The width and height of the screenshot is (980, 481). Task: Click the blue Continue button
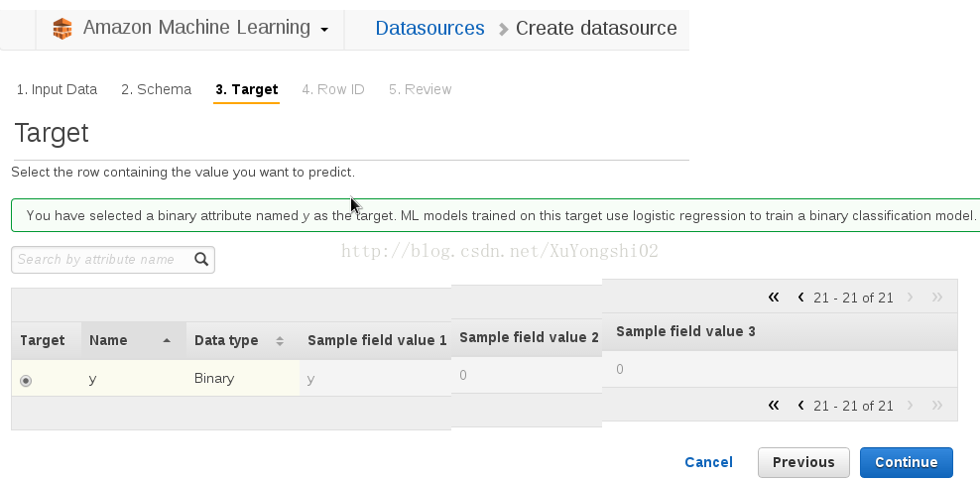[x=907, y=462]
